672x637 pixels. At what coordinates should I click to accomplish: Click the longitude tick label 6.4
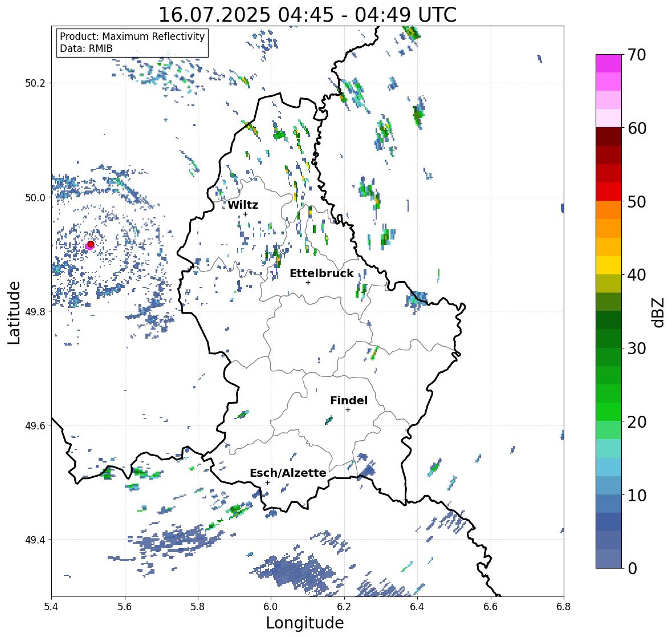(417, 607)
